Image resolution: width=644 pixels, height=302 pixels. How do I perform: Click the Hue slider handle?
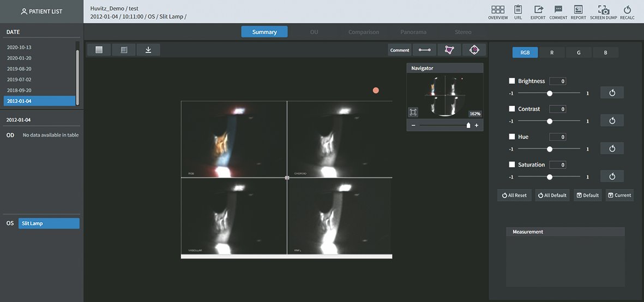pos(549,149)
